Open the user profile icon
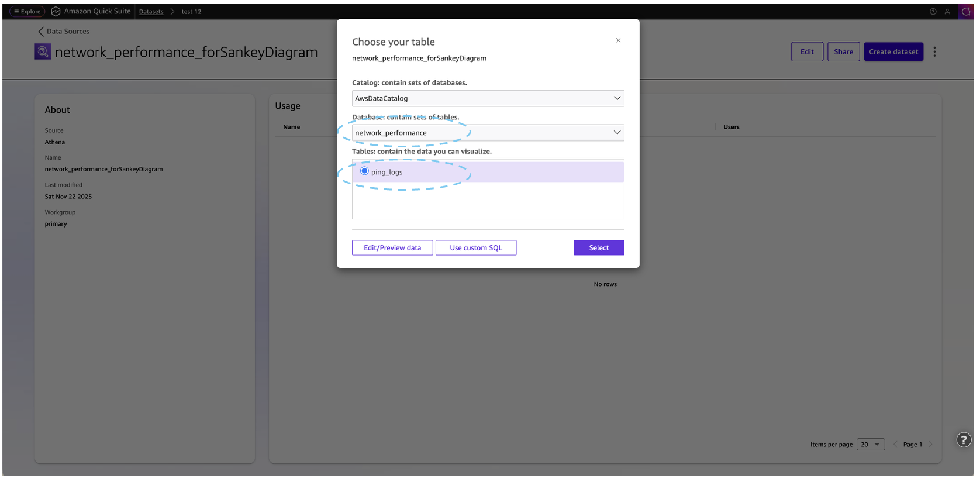 [x=947, y=12]
